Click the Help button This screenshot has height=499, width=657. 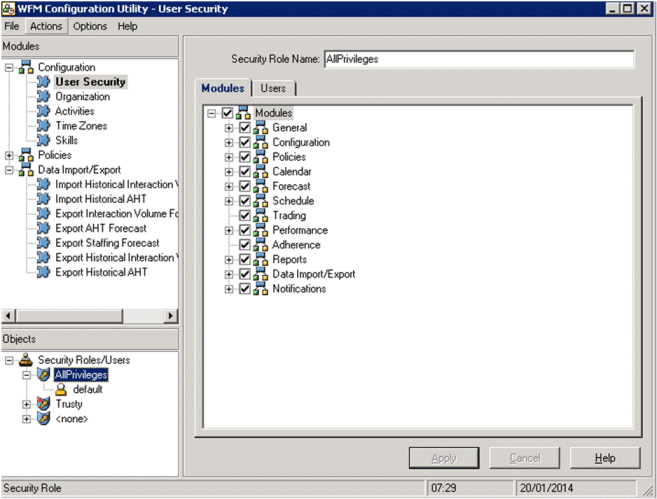tap(604, 458)
